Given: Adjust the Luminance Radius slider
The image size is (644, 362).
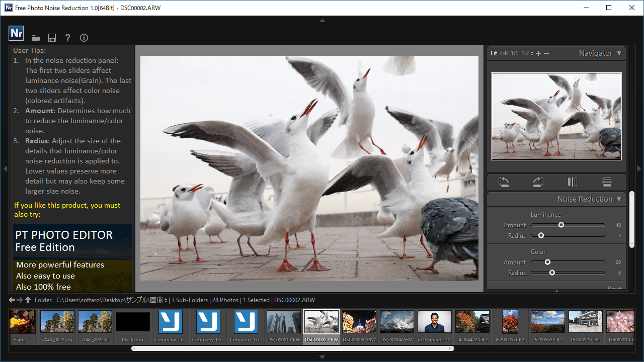Looking at the screenshot, I should coord(568,235).
